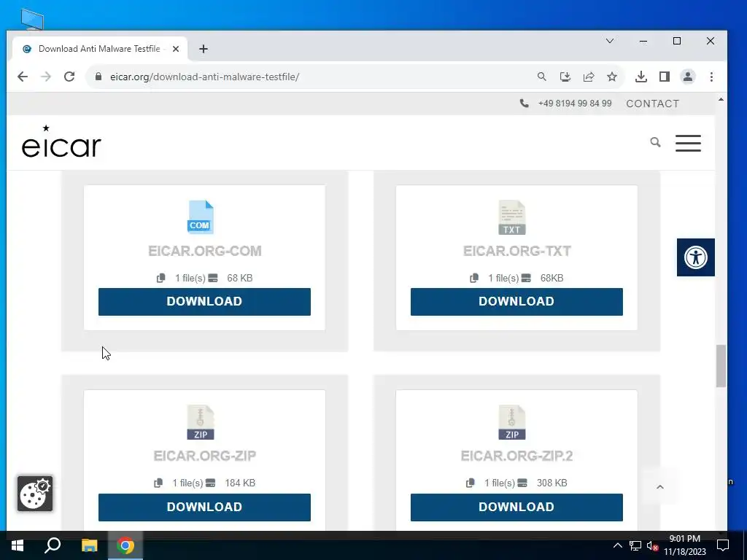Show hidden system tray icons
747x560 pixels.
pos(617,545)
